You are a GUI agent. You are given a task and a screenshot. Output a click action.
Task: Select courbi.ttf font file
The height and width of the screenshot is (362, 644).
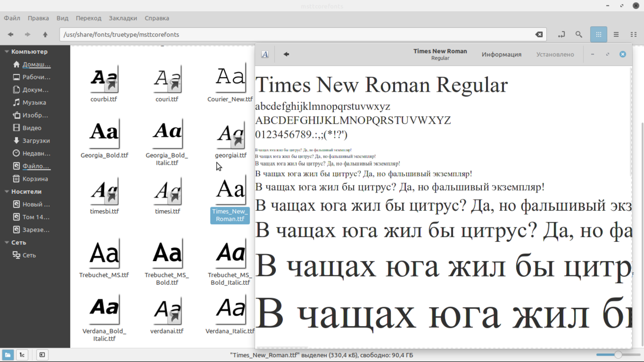coord(104,83)
